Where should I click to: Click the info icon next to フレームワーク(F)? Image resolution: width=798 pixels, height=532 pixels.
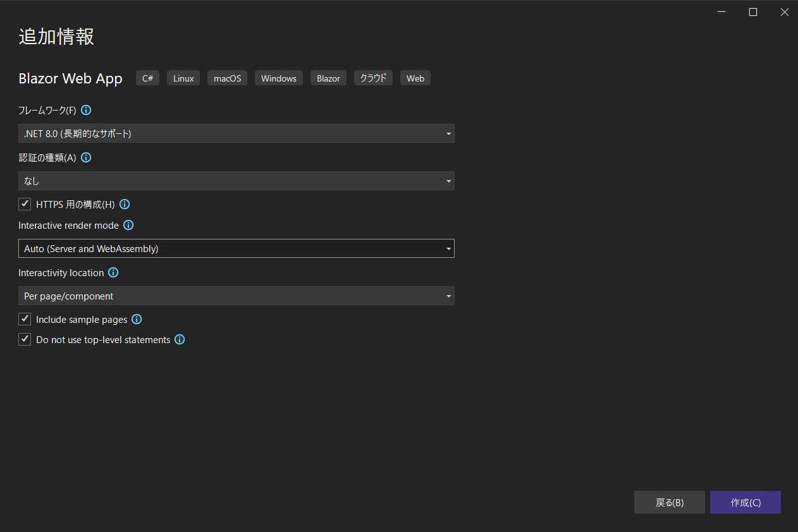86,110
